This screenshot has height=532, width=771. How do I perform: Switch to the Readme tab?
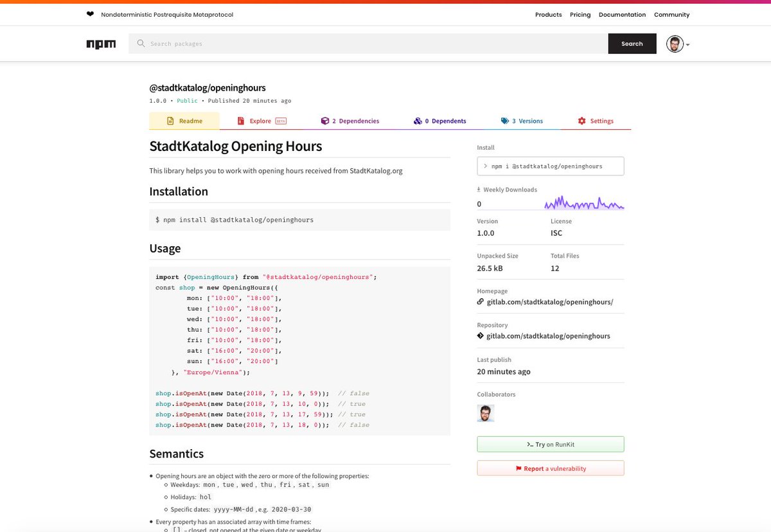click(x=184, y=121)
